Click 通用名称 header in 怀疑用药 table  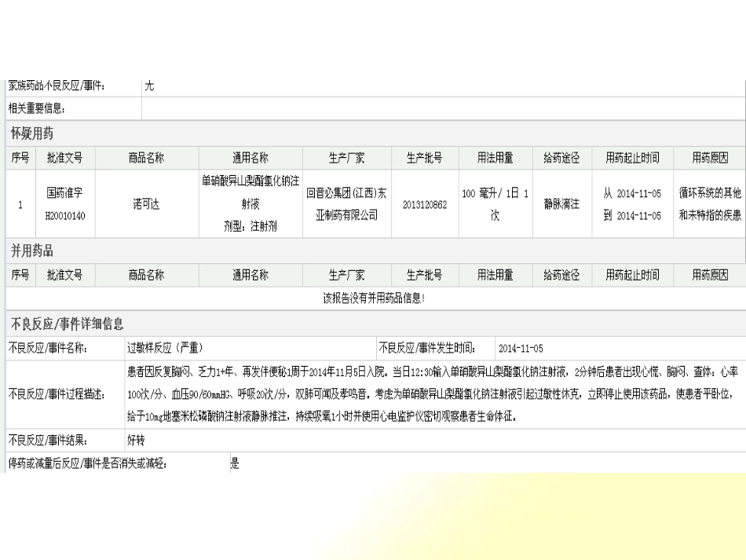[x=250, y=158]
